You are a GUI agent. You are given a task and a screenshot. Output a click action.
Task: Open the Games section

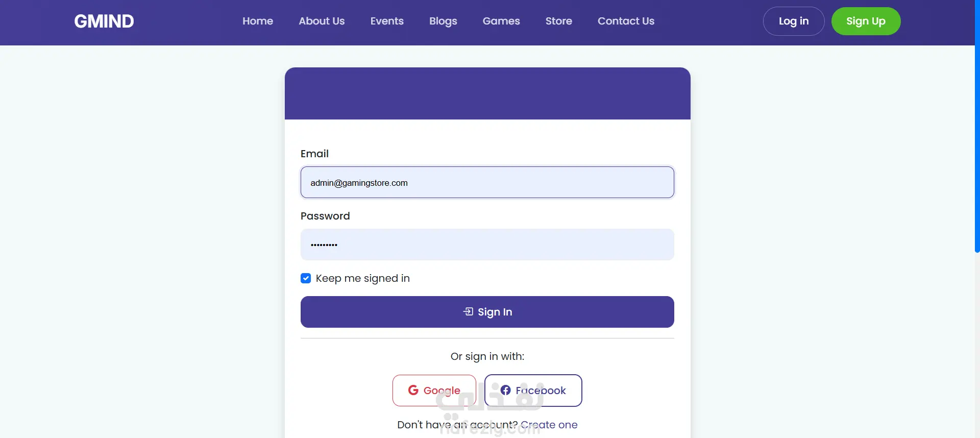(501, 21)
